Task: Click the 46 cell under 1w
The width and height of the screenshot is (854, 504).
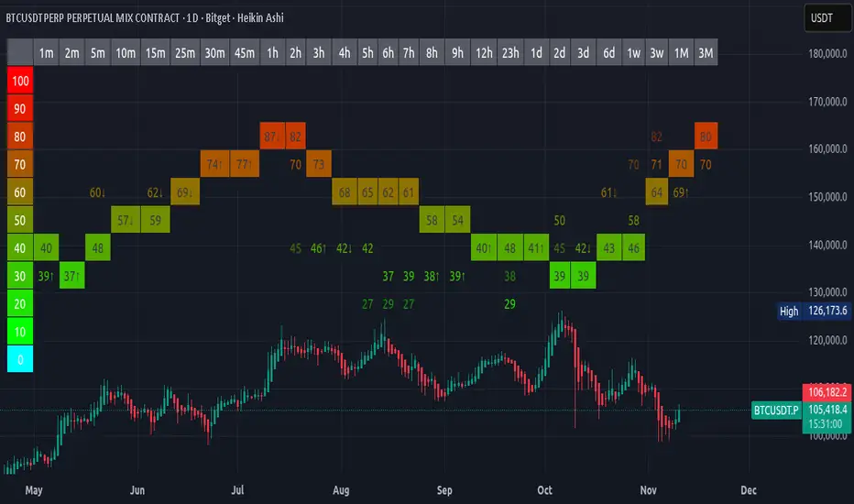Action: coord(633,248)
